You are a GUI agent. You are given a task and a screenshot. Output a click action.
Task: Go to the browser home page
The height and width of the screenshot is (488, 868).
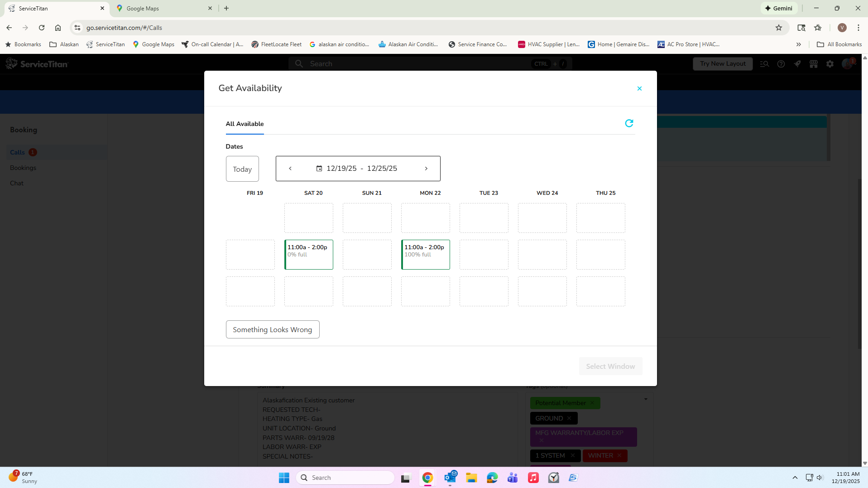pos(58,28)
